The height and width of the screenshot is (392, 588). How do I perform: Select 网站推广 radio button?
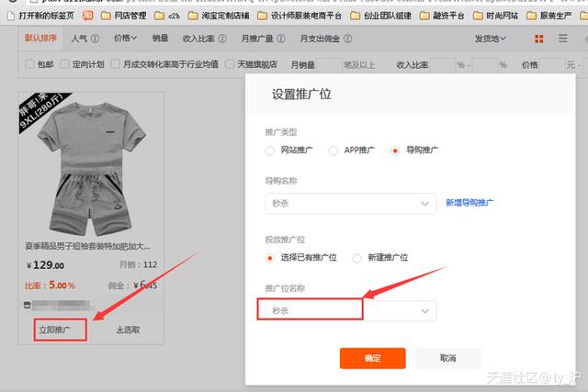point(269,151)
